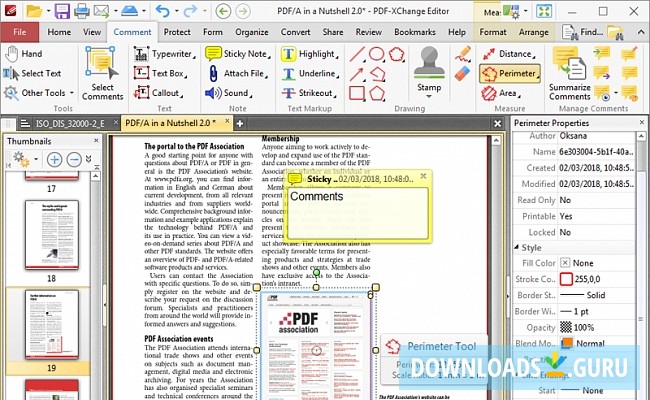Choose the Eraser tool
This screenshot has height=400, width=650.
pos(462,74)
